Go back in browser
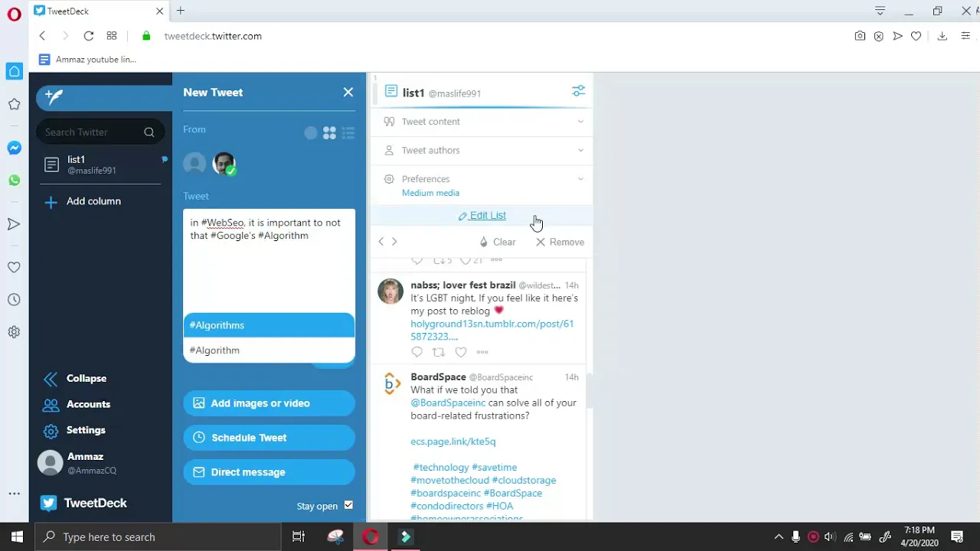The image size is (980, 551). (x=42, y=36)
